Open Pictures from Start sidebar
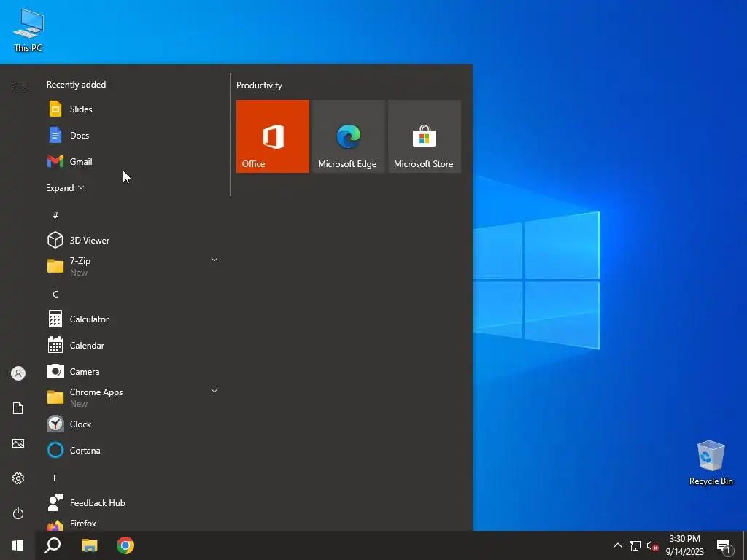 point(18,443)
